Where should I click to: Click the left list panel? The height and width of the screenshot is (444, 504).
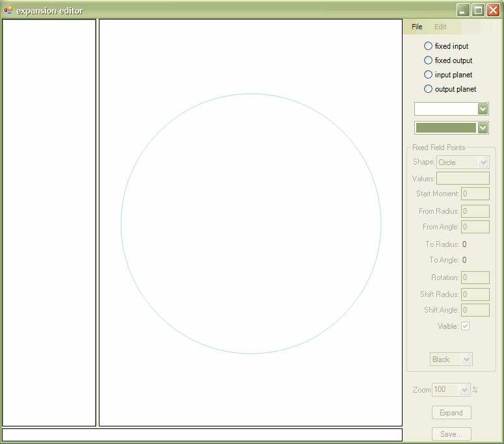point(49,222)
